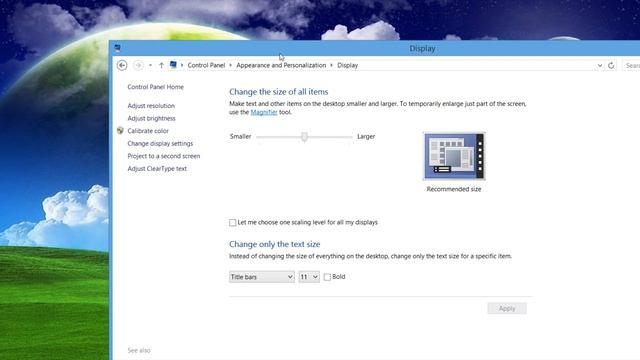Screen dimensions: 640x360
Task: Open the Control Panel Home link
Action: click(x=156, y=87)
